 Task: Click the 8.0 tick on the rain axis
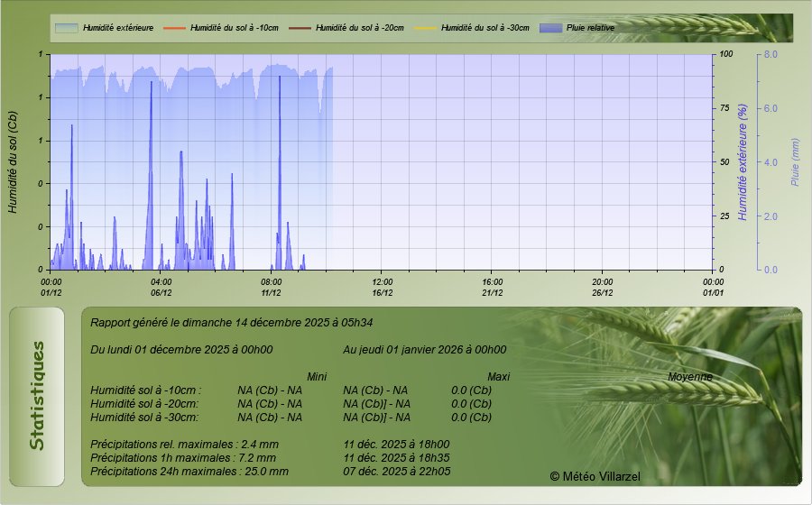(x=771, y=54)
